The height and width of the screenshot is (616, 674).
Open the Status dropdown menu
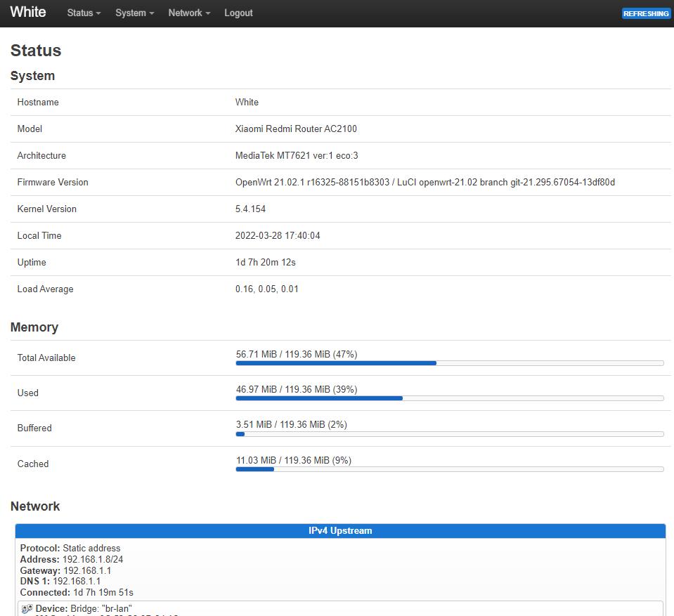tap(84, 13)
